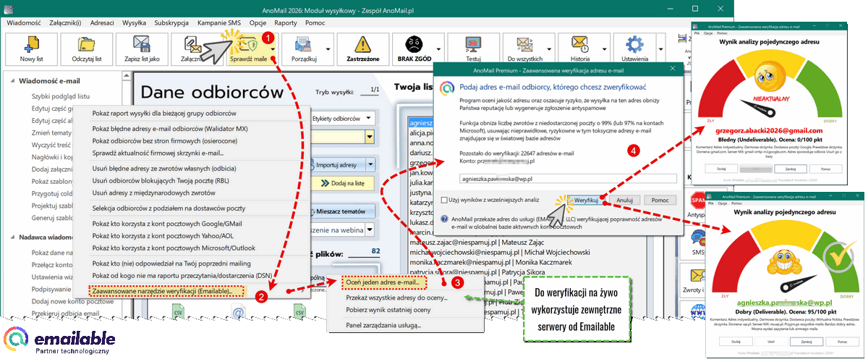Open the Importuj adresy dropdown arrow
868x362 pixels.
(372, 164)
